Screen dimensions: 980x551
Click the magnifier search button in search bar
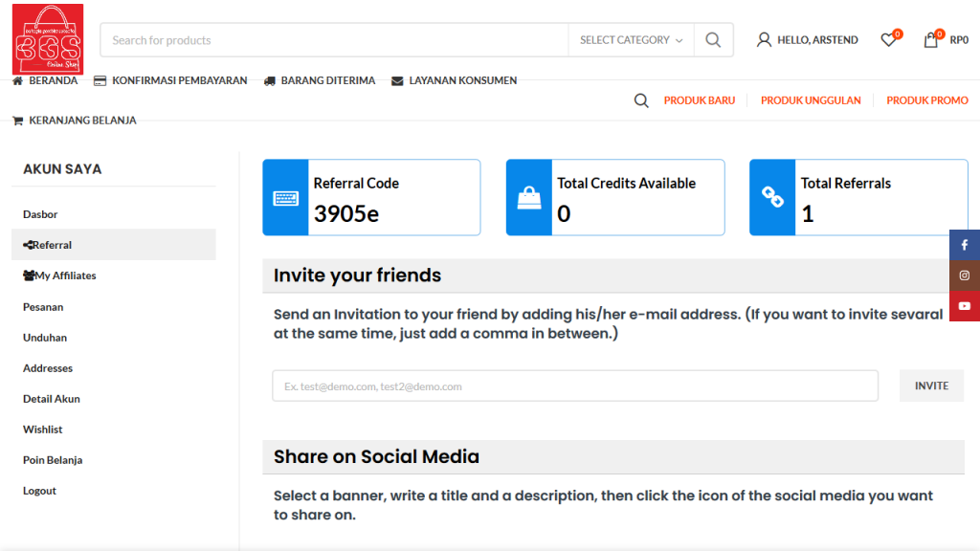713,40
